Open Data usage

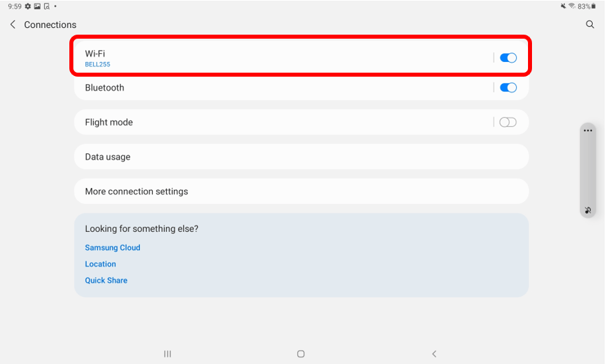tap(301, 157)
